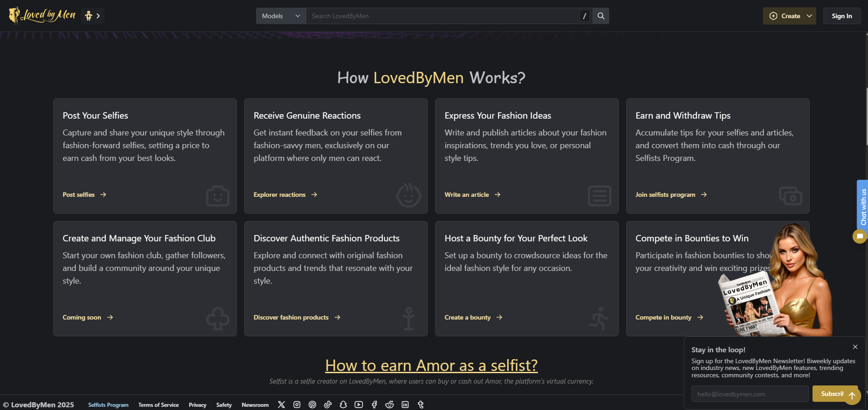Open How to earn Amor as a selfist
This screenshot has width=868, height=410.
[431, 365]
